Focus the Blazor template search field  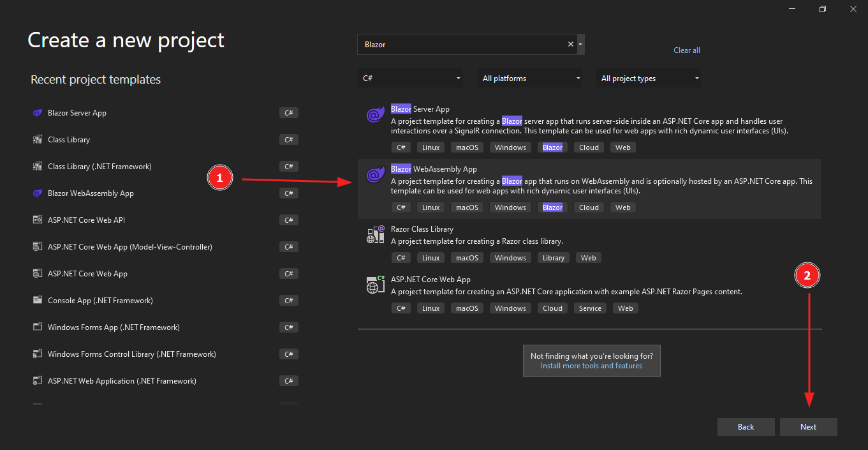pos(462,45)
